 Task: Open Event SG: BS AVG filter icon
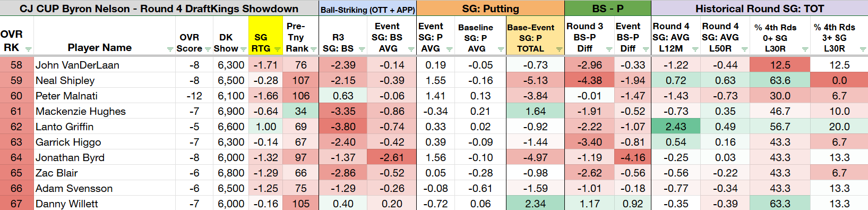point(411,49)
